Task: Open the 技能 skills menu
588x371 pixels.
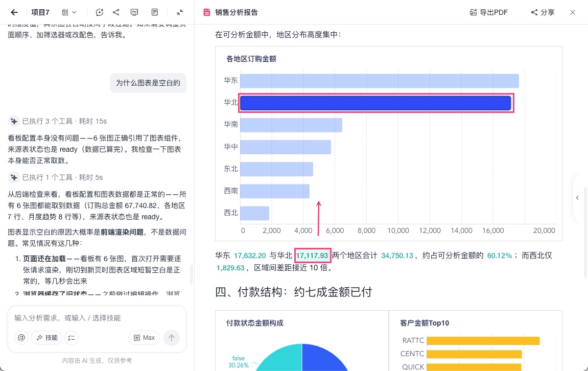Action: pyautogui.click(x=47, y=338)
